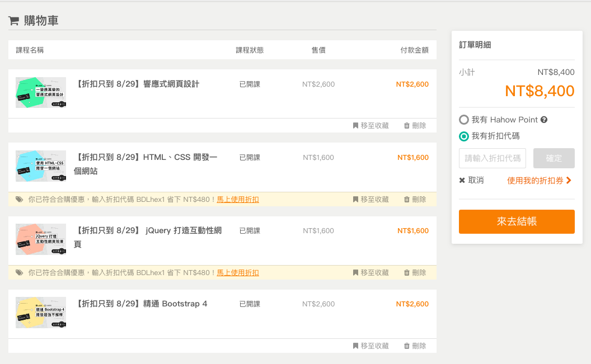Open the jQuery 打造互動性網頁 course title
The height and width of the screenshot is (364, 591).
[148, 237]
